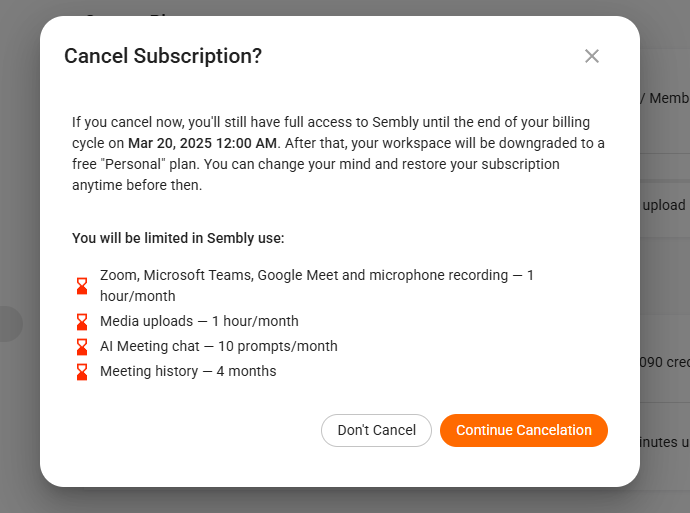Click the grey circle at the left edge
Image resolution: width=690 pixels, height=513 pixels.
(10, 324)
